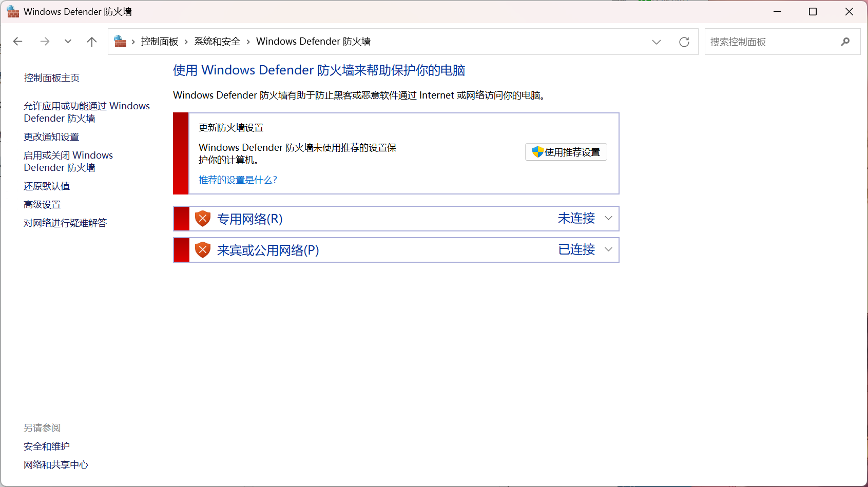
Task: Click shield icon on 使用推荐设置 button
Action: [537, 152]
